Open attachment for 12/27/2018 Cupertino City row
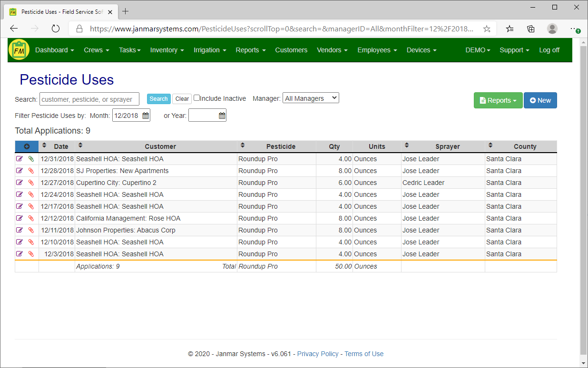588x368 pixels. point(31,183)
